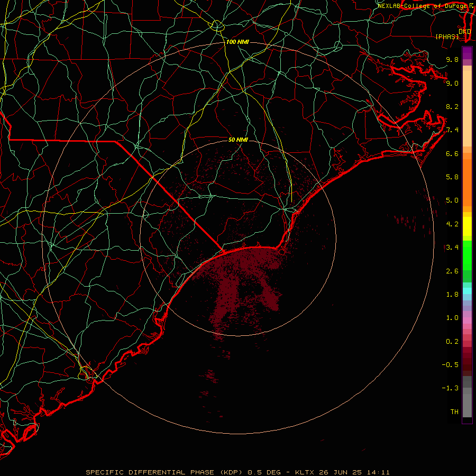Image resolution: width=476 pixels, height=476 pixels.
Task: Click the DKD label above the color bar
Action: click(x=465, y=32)
